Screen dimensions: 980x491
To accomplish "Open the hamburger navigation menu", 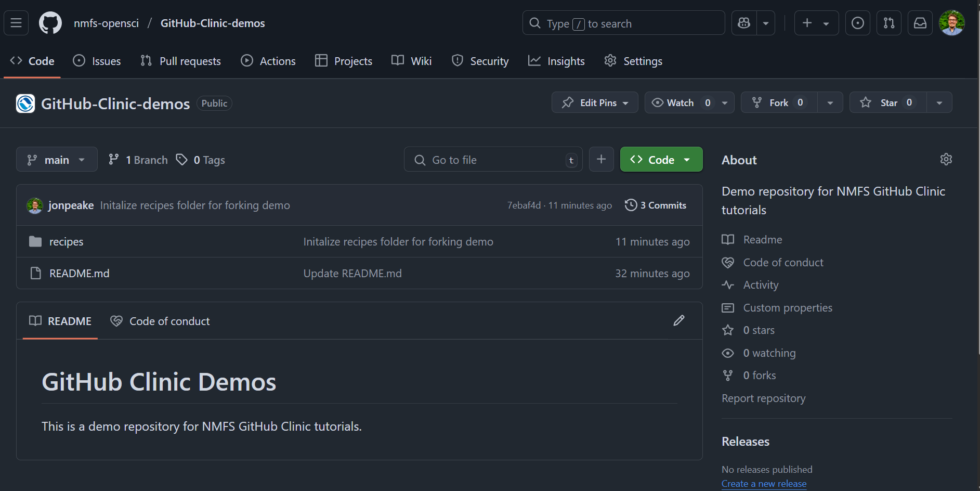I will point(16,23).
